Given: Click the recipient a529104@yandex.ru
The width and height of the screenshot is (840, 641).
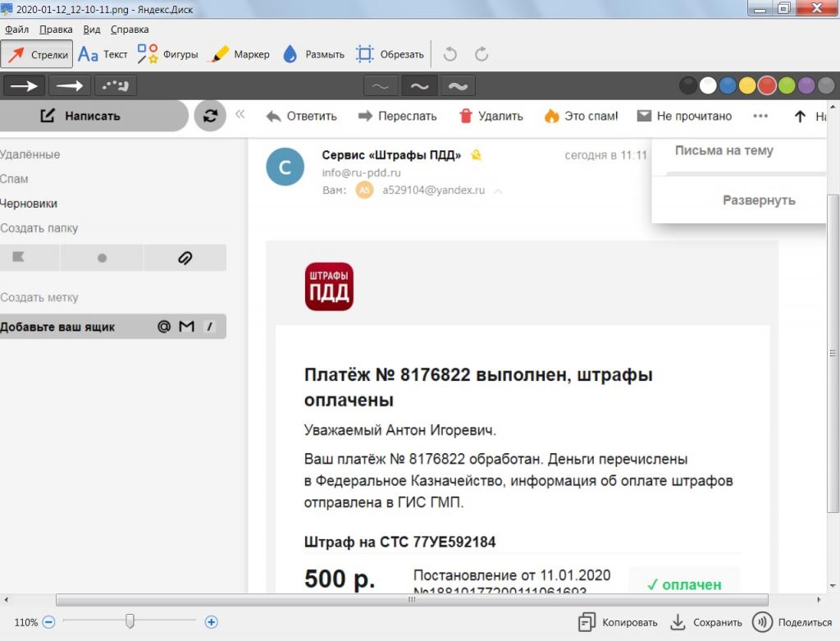Looking at the screenshot, I should click(433, 190).
